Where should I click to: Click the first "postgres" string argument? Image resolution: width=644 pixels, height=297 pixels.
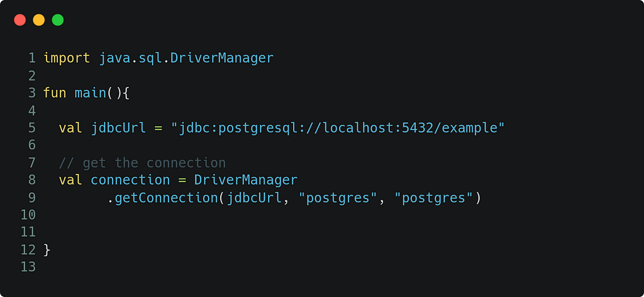pos(338,198)
